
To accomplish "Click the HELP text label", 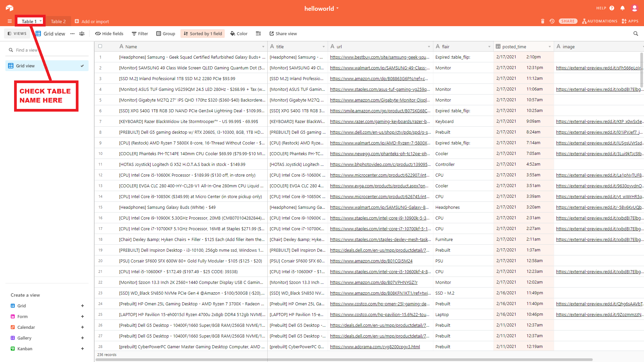I will coord(601,8).
